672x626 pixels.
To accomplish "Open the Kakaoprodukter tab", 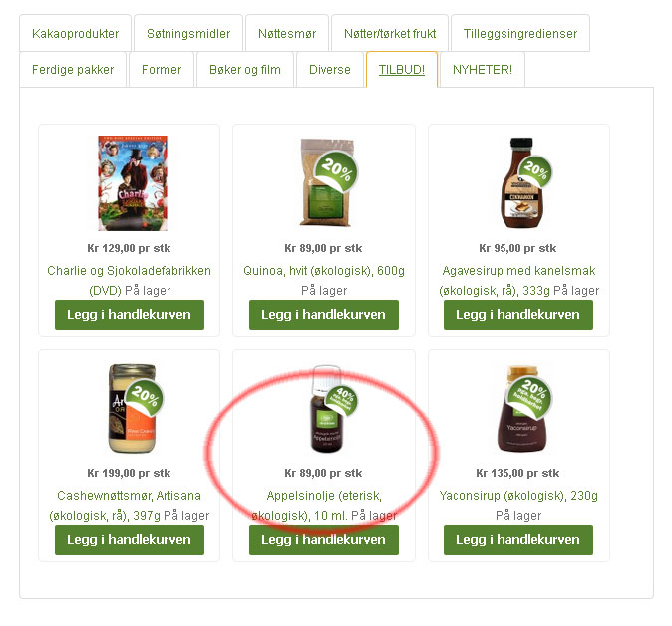I will [x=75, y=34].
